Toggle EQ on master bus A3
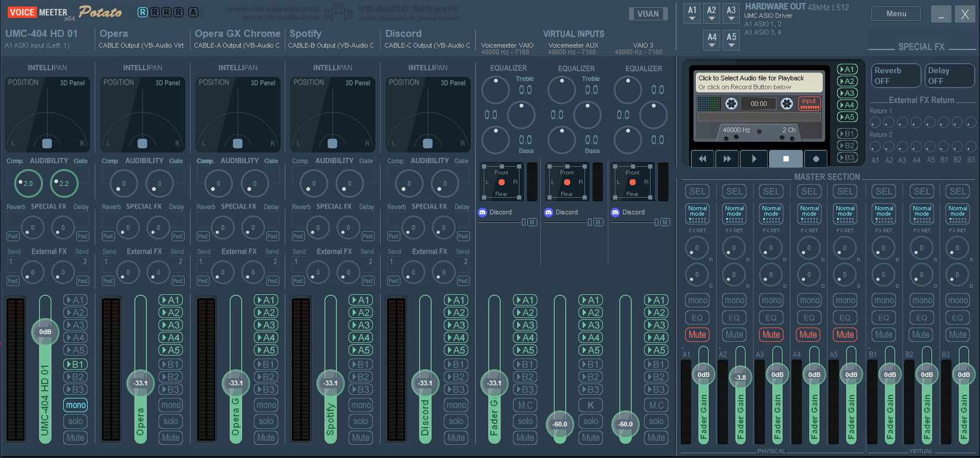The width and height of the screenshot is (980, 458). [x=771, y=317]
